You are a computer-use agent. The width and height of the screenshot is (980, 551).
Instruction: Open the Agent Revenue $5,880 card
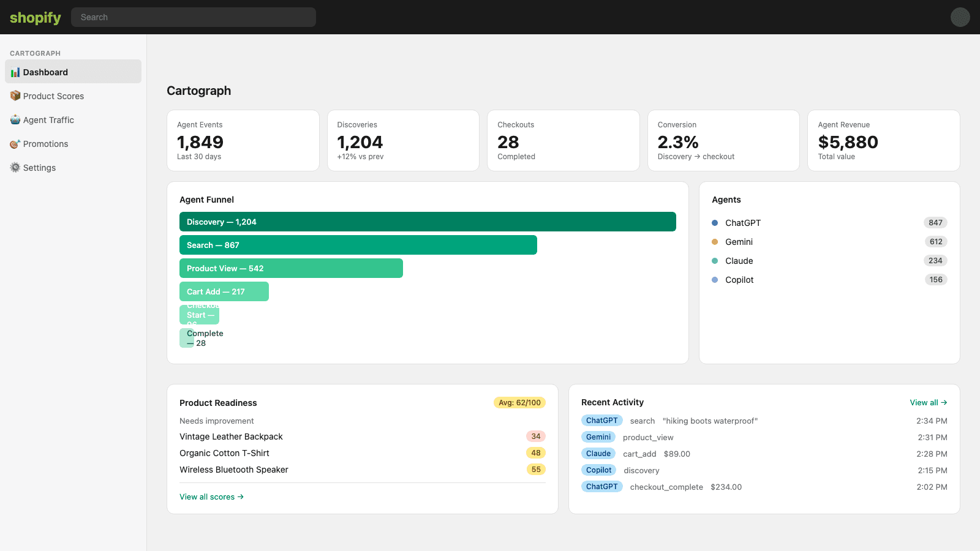[883, 141]
